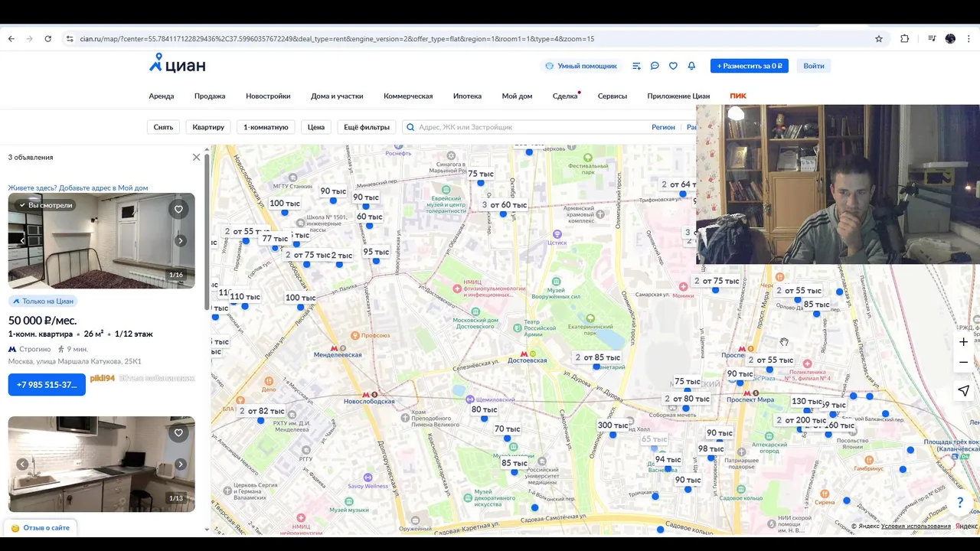The image size is (980, 551).
Task: Click the Новослободская metro station marker
Action: tap(368, 398)
